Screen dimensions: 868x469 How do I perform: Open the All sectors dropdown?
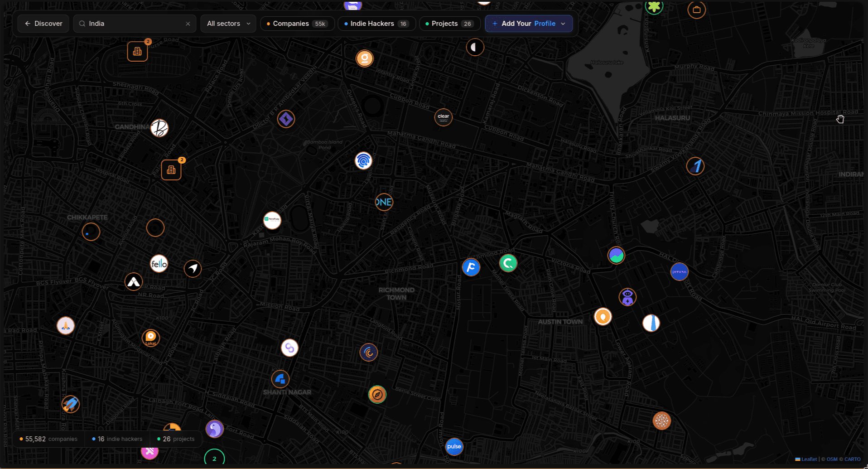(x=228, y=24)
